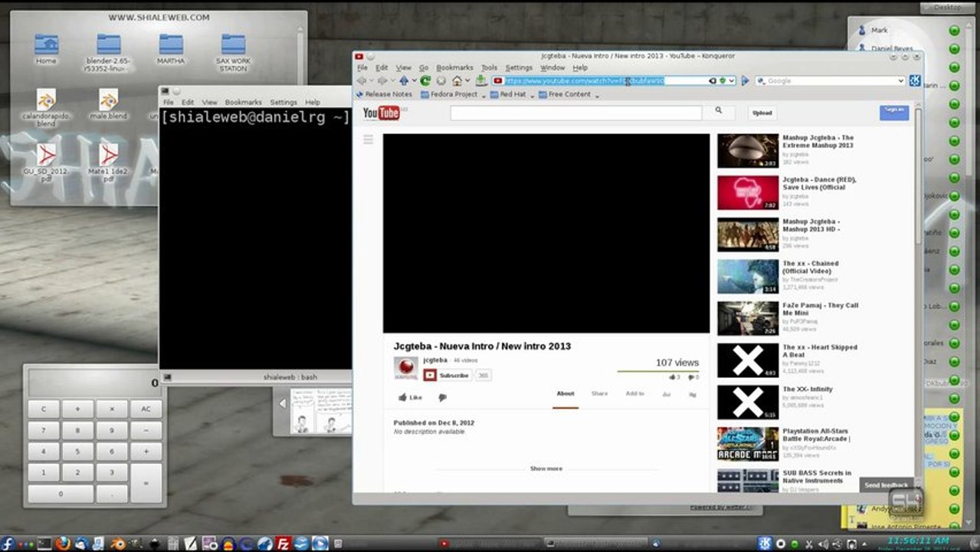Click into the YouTube search field

pyautogui.click(x=576, y=113)
